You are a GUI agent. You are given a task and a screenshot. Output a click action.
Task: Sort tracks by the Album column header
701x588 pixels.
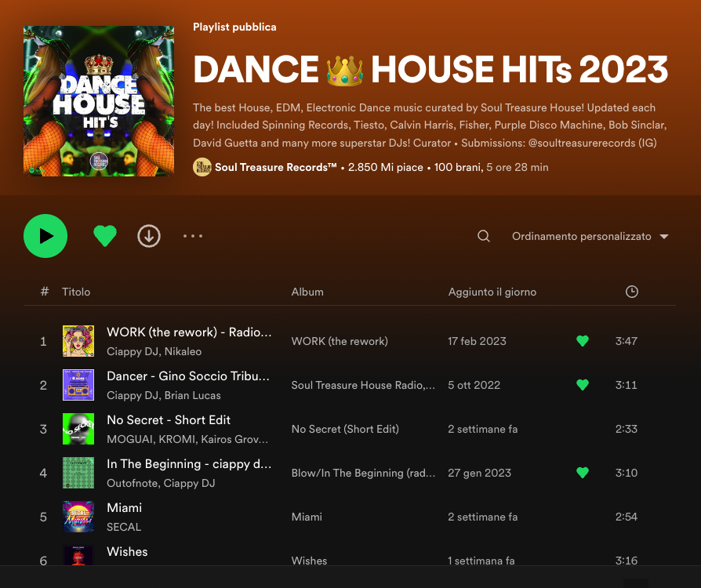point(307,292)
